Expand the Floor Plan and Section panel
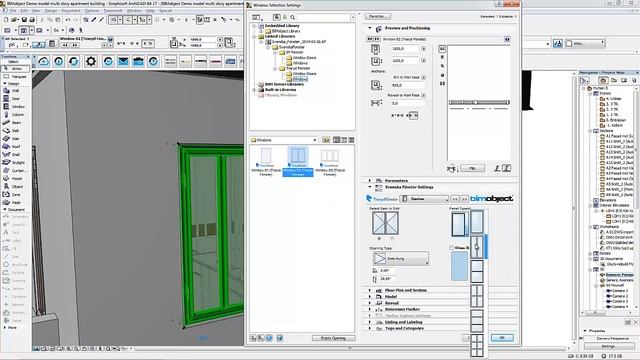The width and height of the screenshot is (640, 360). (x=370, y=290)
